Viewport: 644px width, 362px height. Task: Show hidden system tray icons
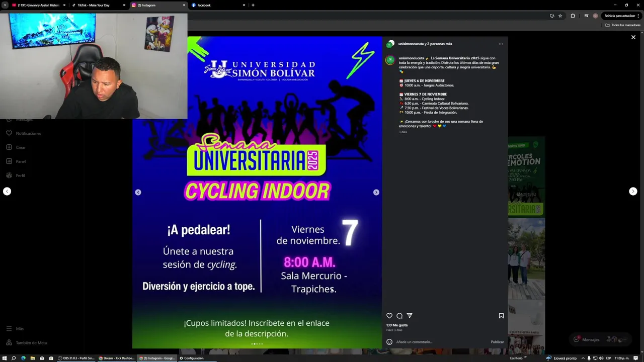tap(583, 358)
